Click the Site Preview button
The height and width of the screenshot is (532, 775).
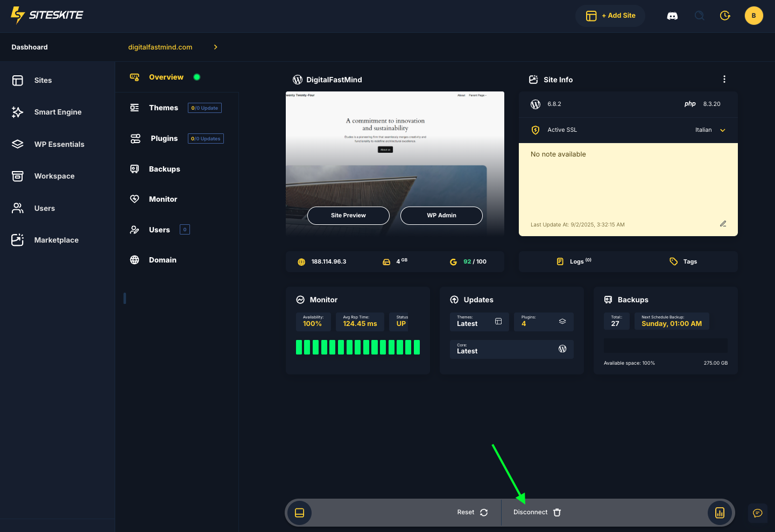click(348, 215)
